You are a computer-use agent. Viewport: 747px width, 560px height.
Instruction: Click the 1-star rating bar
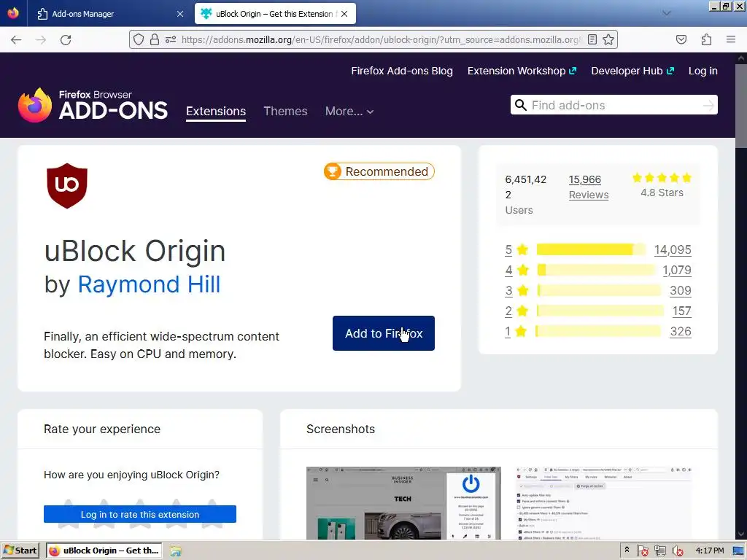coord(598,332)
